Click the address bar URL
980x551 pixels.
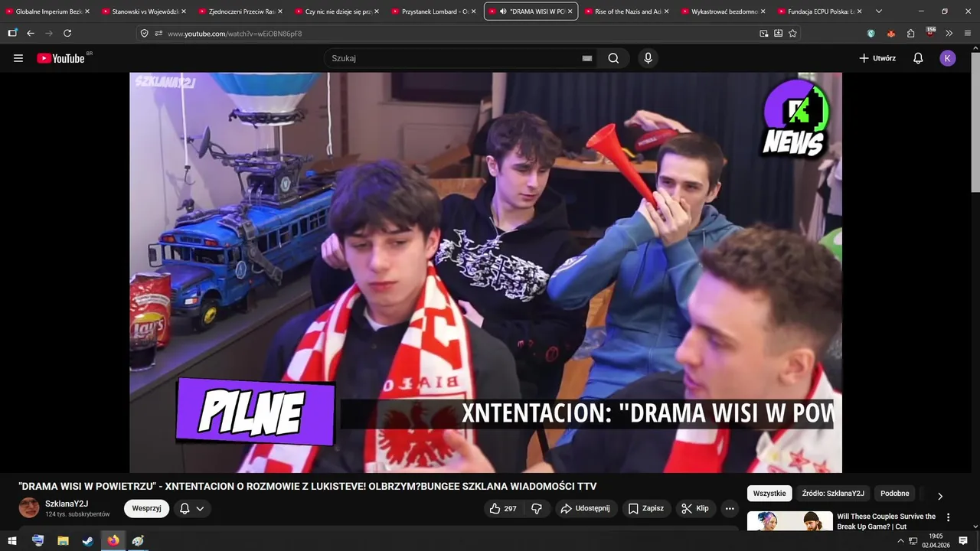tap(234, 34)
